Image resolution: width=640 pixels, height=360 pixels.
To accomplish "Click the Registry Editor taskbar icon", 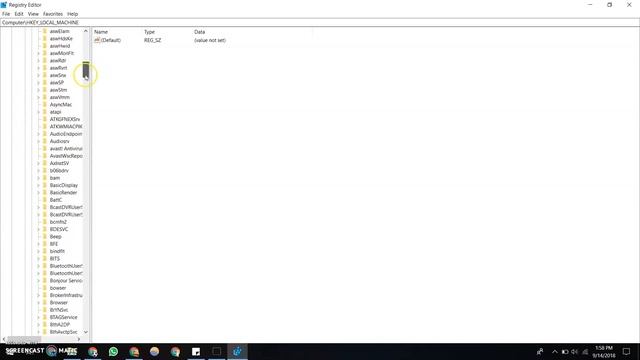I will coord(237,351).
